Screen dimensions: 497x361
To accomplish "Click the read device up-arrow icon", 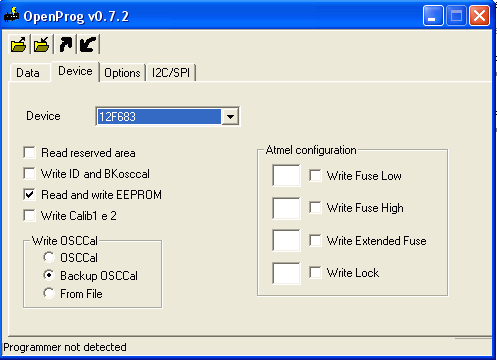I will point(65,44).
